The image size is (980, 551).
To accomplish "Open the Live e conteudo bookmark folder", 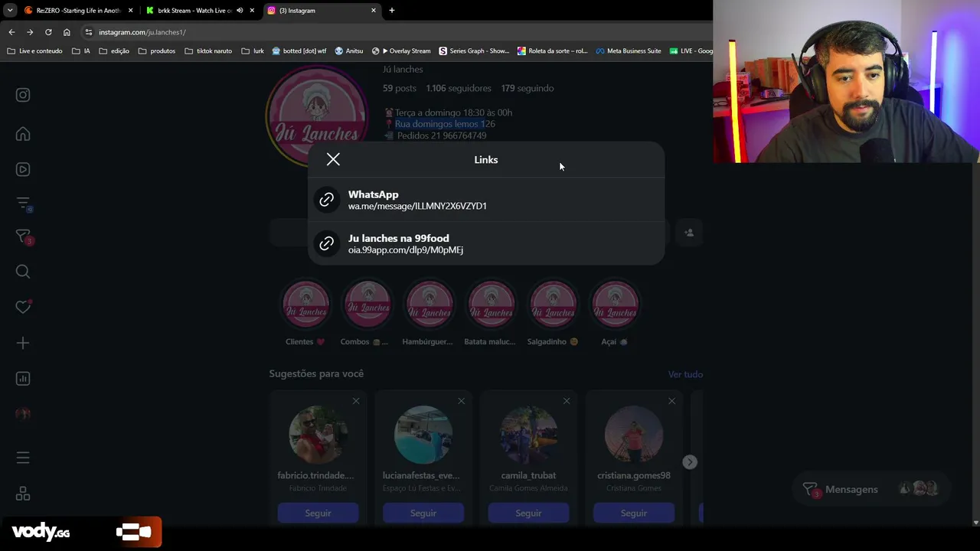I will [34, 51].
